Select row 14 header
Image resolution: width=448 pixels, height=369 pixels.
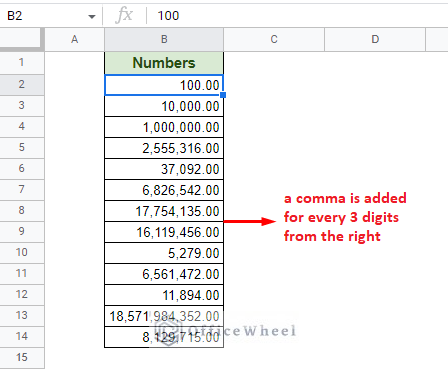coord(22,336)
